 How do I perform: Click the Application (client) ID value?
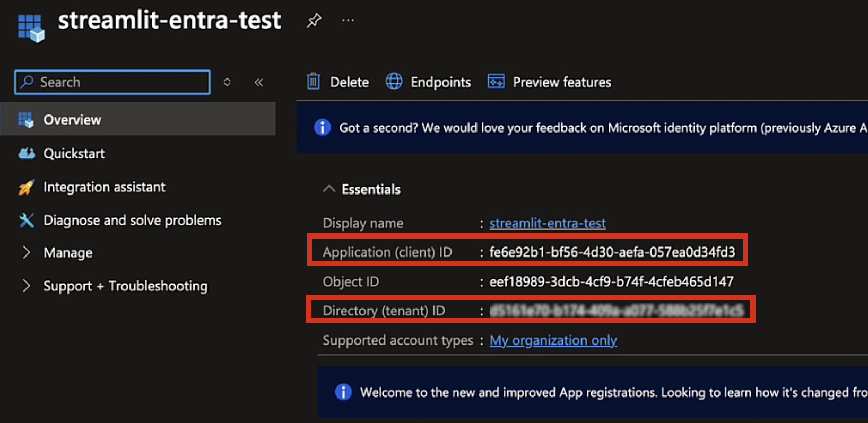tap(612, 252)
